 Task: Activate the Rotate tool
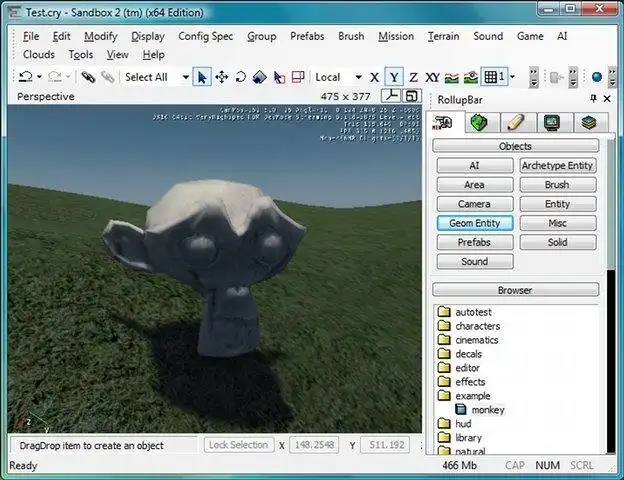pos(240,77)
